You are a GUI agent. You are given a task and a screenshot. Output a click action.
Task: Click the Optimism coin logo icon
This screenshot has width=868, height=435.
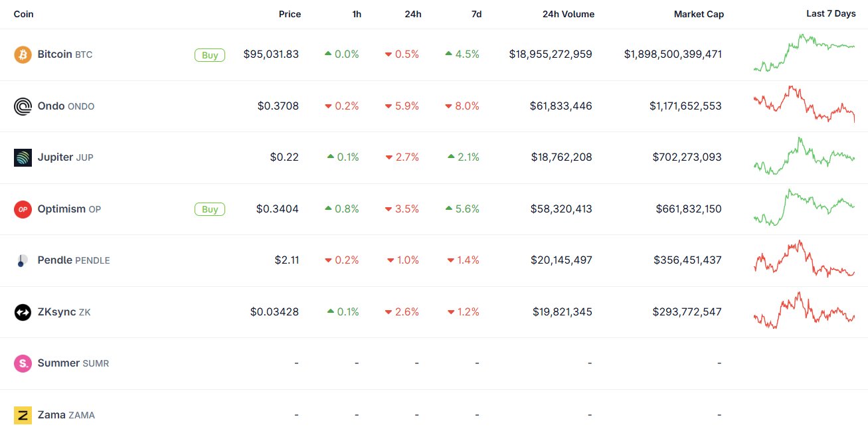click(x=23, y=209)
